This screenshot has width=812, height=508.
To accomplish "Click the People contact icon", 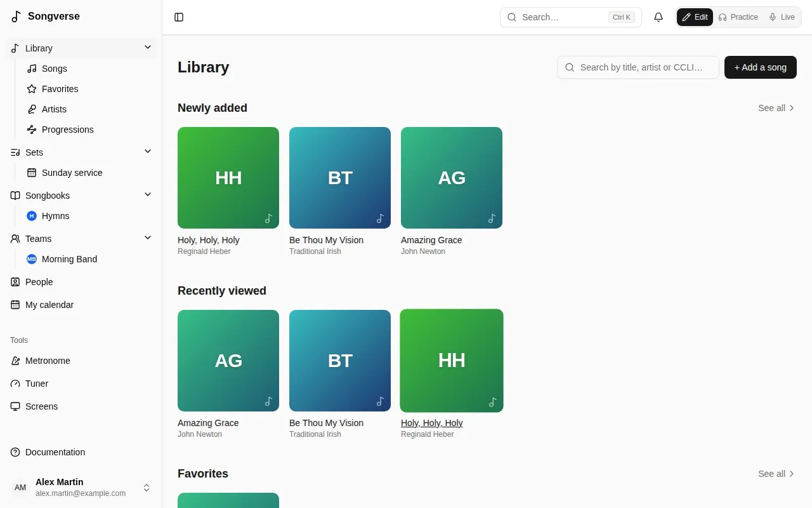I will pyautogui.click(x=15, y=282).
